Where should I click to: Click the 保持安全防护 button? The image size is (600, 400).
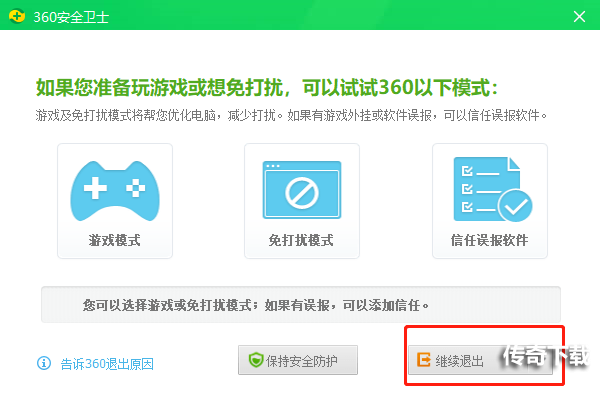click(298, 360)
